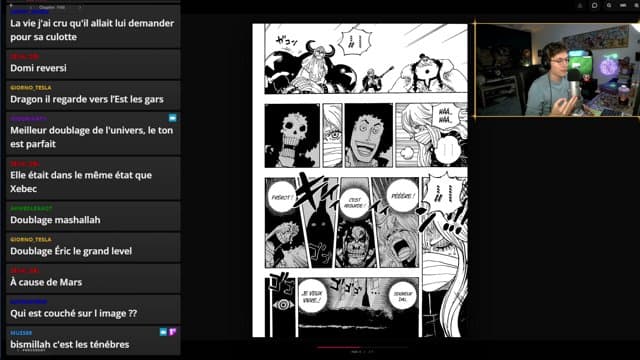This screenshot has height=360, width=640.
Task: Select message 'À cause de Mars'
Action: pos(93,278)
